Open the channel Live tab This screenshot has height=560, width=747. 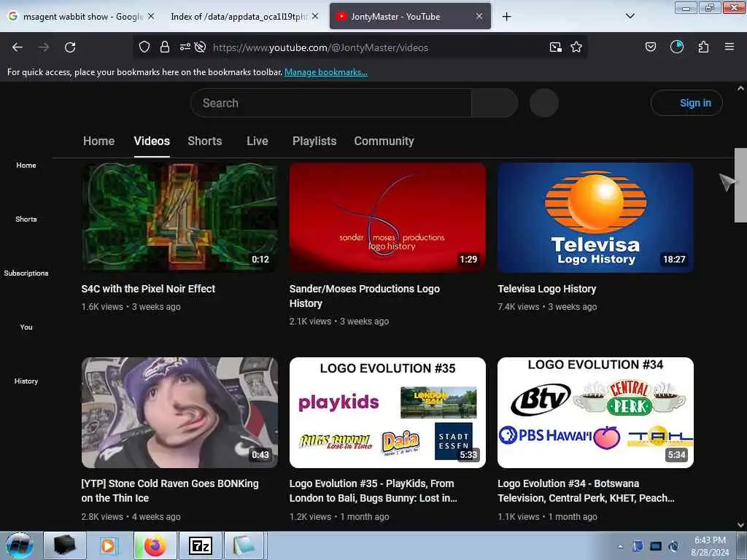[x=258, y=141]
